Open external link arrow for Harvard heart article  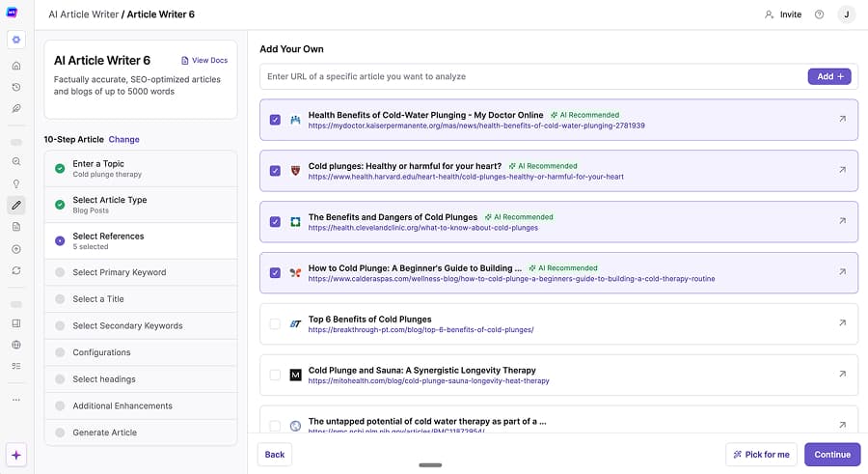pyautogui.click(x=842, y=170)
